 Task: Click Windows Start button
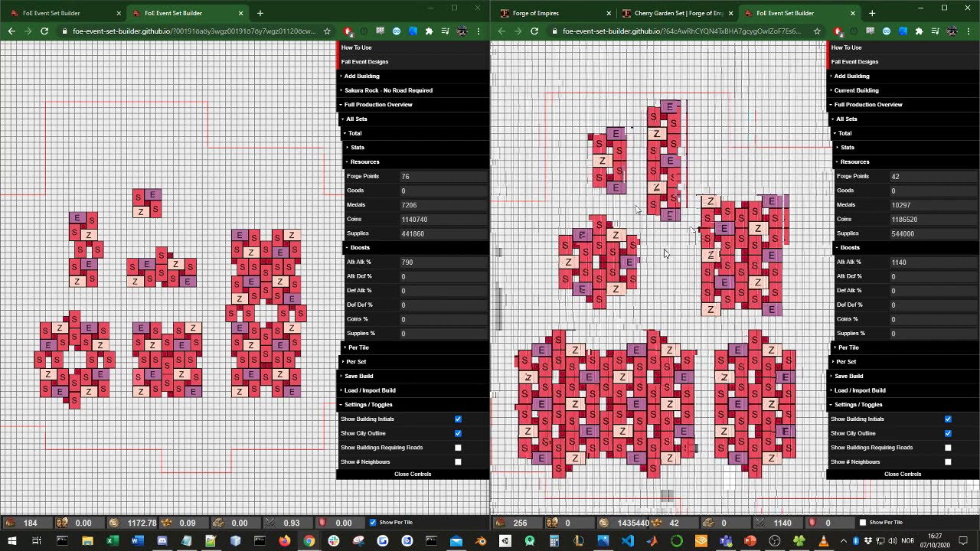[x=11, y=541]
